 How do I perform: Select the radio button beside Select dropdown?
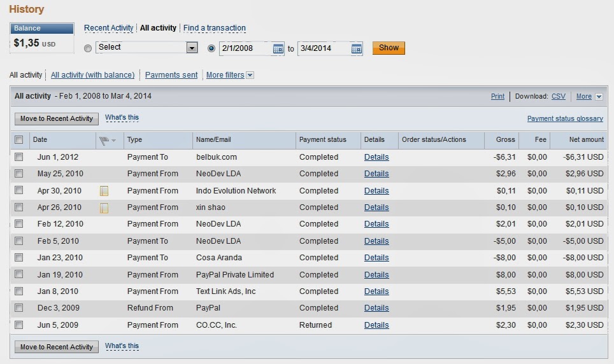tap(88, 48)
